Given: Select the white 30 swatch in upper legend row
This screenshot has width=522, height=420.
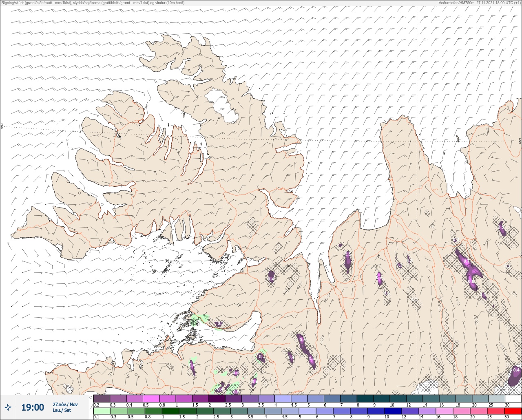Looking at the screenshot, I should (513, 398).
